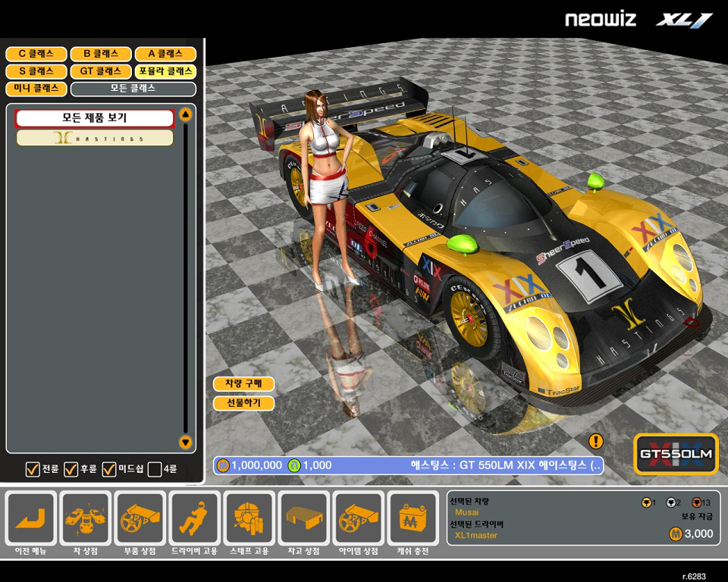Select the GT 클래스 class tab

(101, 71)
